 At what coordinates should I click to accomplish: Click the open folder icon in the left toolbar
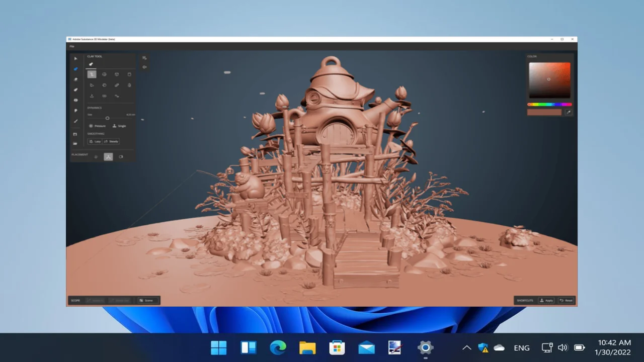(75, 143)
